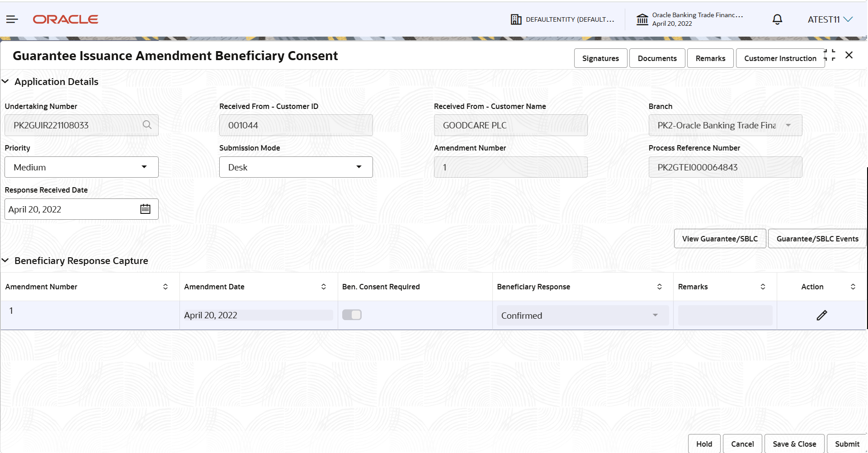
Task: Edit amendment row 1 with pencil icon
Action: click(x=821, y=315)
